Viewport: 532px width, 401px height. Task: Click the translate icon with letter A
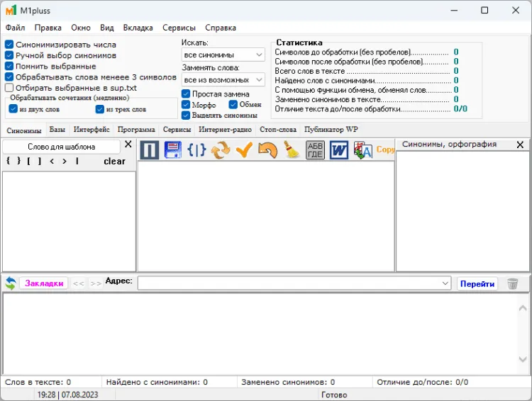coord(362,150)
